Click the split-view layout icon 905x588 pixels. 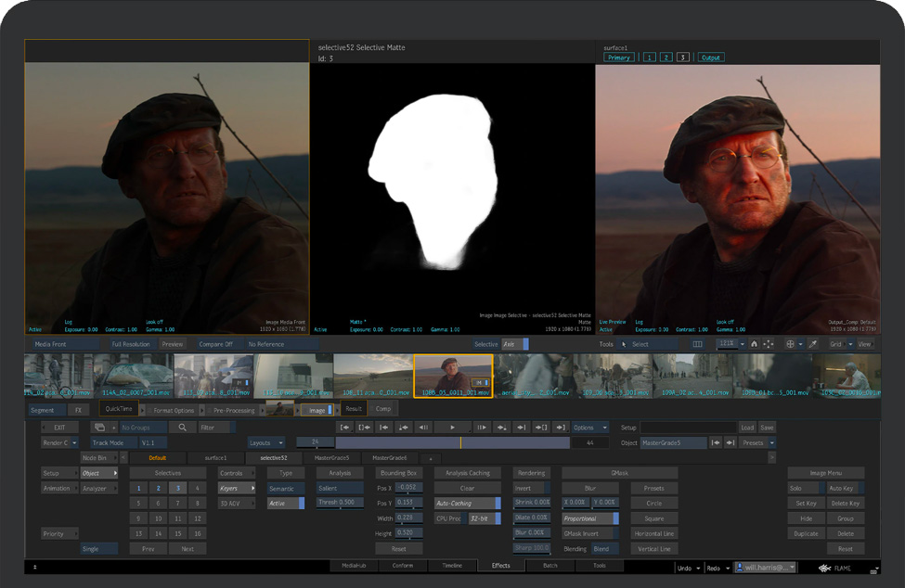tap(697, 344)
